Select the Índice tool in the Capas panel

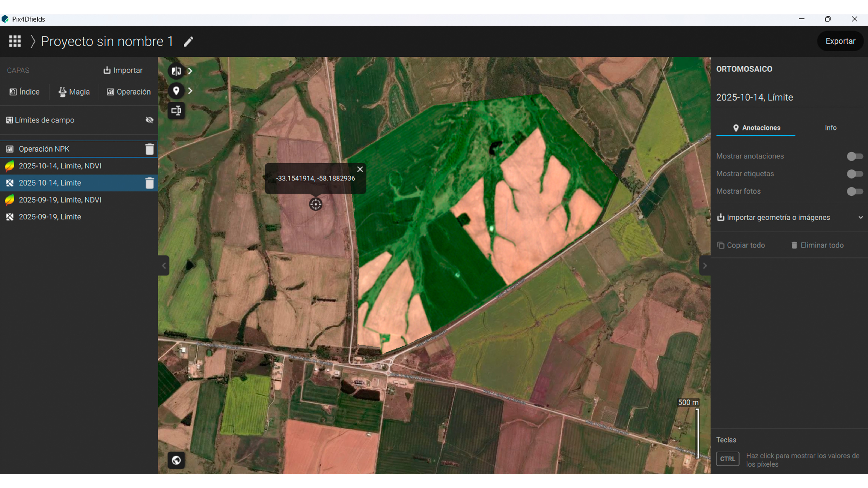click(25, 92)
